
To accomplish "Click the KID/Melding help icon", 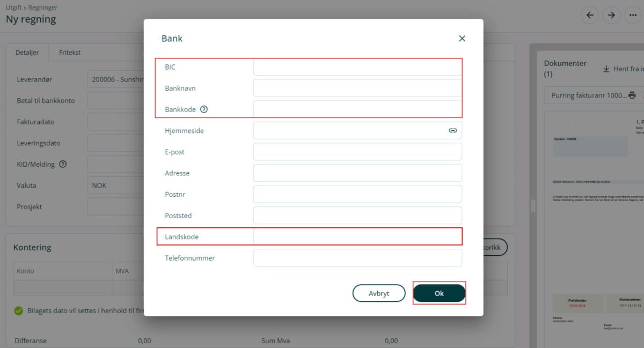I will (x=63, y=164).
